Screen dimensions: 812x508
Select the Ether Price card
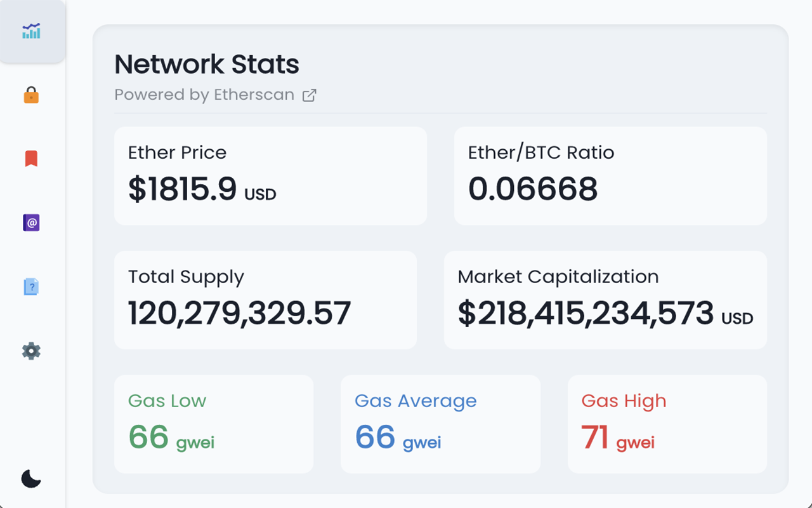pyautogui.click(x=270, y=175)
